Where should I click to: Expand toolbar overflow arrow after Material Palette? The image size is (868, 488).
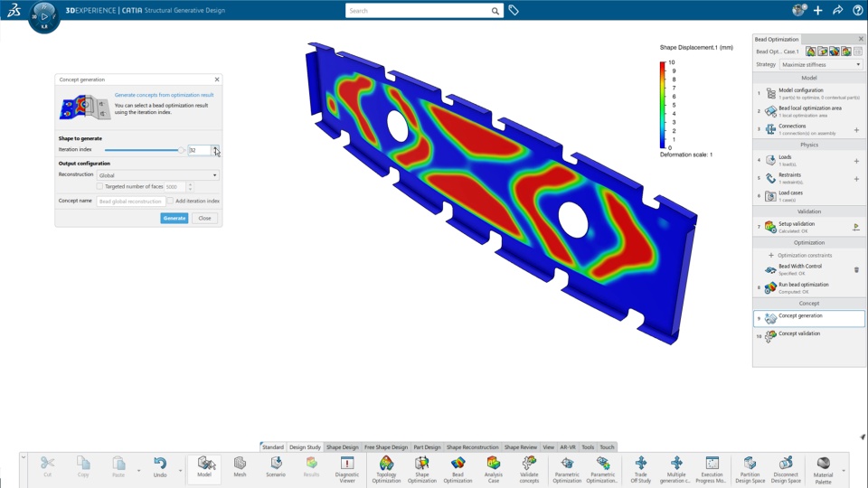[844, 471]
